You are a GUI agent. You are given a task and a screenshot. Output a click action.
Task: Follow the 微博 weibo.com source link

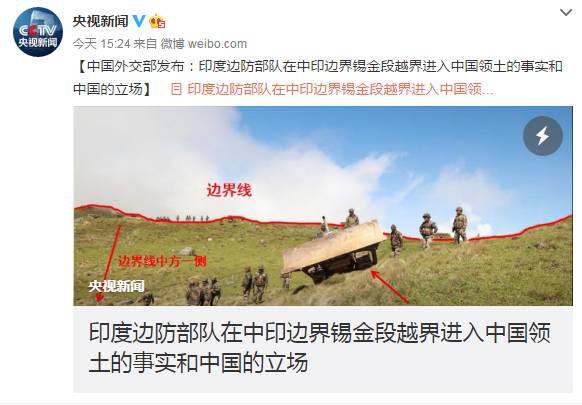[204, 44]
